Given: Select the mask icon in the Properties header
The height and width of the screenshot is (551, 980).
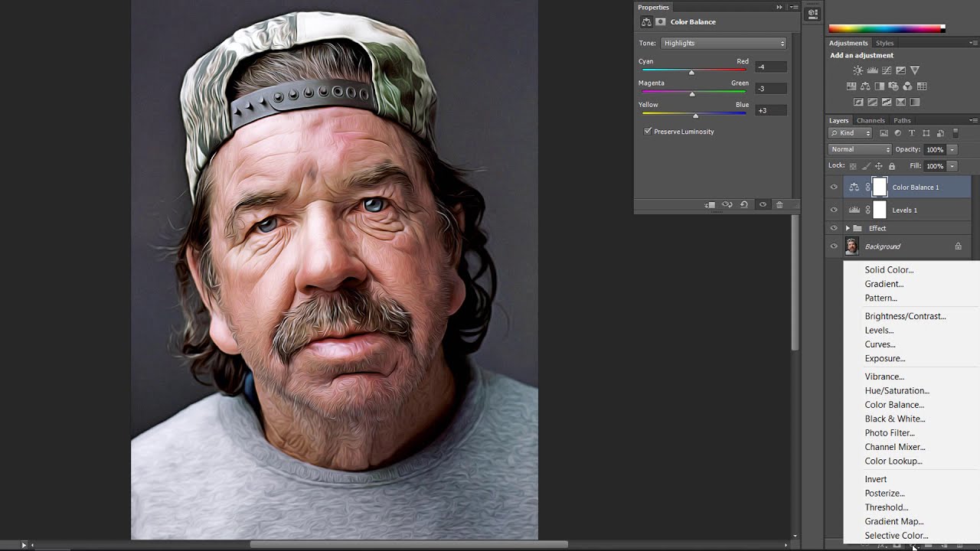Looking at the screenshot, I should coord(661,21).
